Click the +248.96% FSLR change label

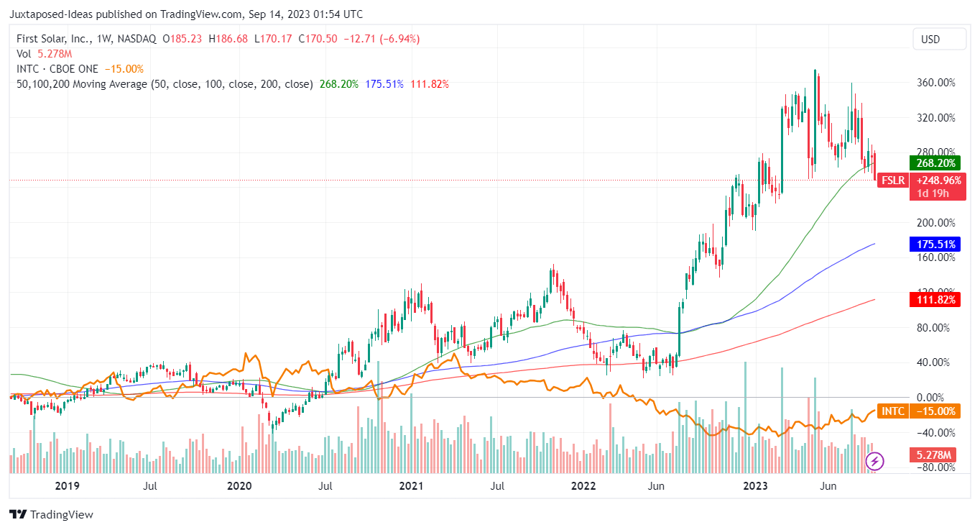pos(937,180)
